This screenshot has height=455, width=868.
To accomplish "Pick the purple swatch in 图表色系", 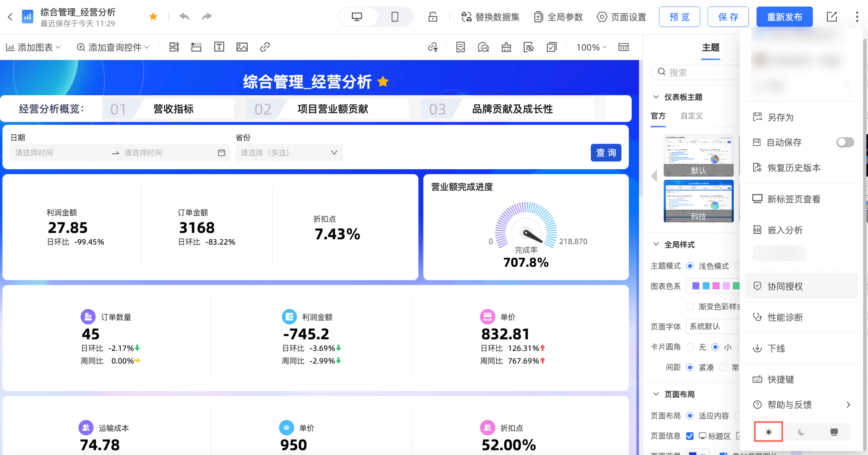I will click(x=696, y=286).
